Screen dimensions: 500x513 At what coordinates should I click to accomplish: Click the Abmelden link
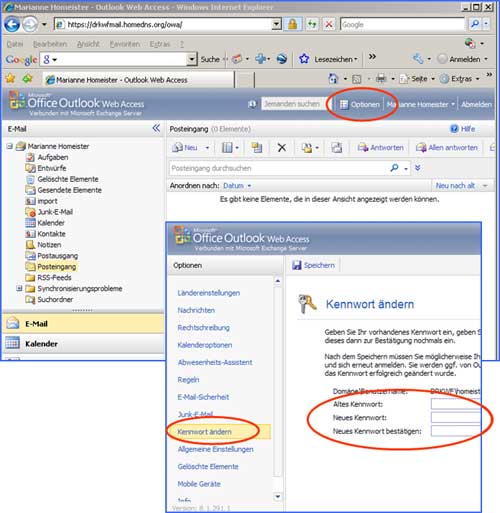476,105
